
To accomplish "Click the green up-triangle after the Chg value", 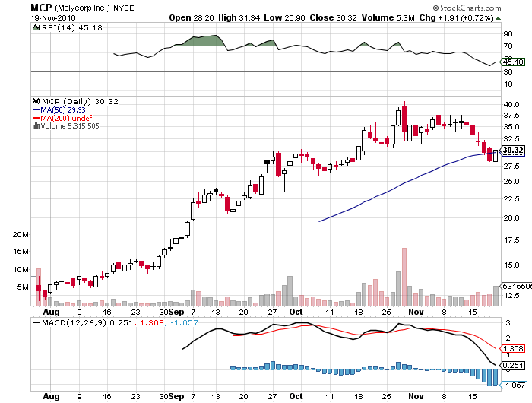I will [498, 18].
